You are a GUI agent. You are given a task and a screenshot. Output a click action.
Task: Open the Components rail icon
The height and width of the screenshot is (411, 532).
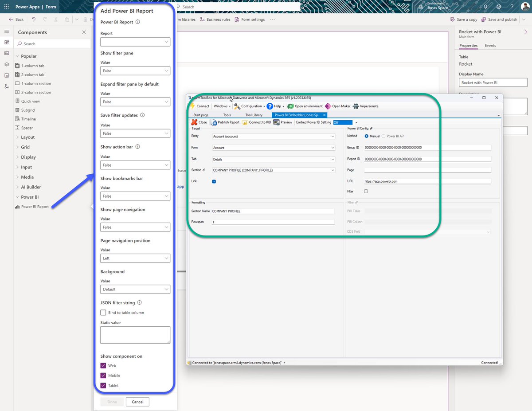click(7, 42)
